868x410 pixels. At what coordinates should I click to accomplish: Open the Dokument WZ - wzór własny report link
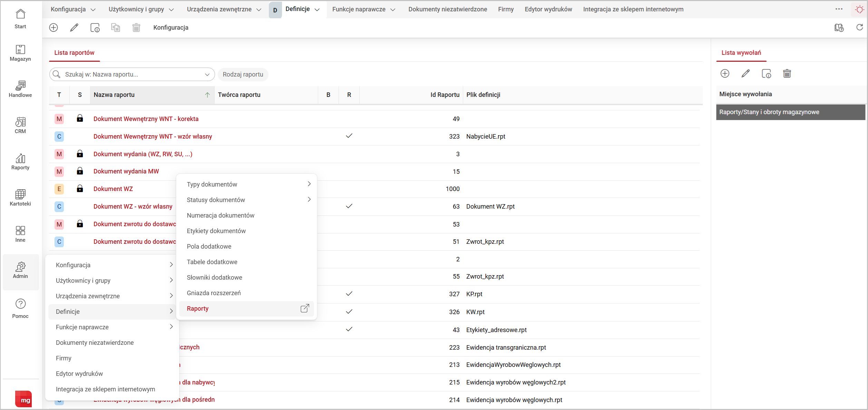coord(133,207)
